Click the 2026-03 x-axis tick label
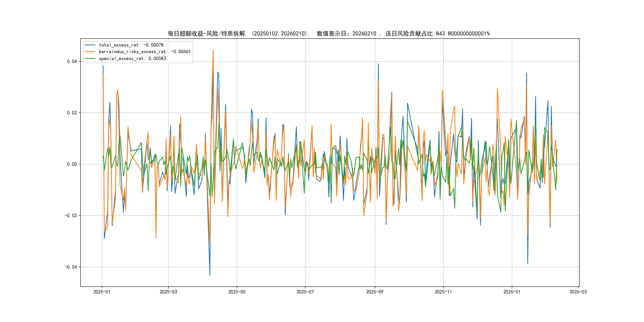644x322 pixels. pyautogui.click(x=578, y=292)
